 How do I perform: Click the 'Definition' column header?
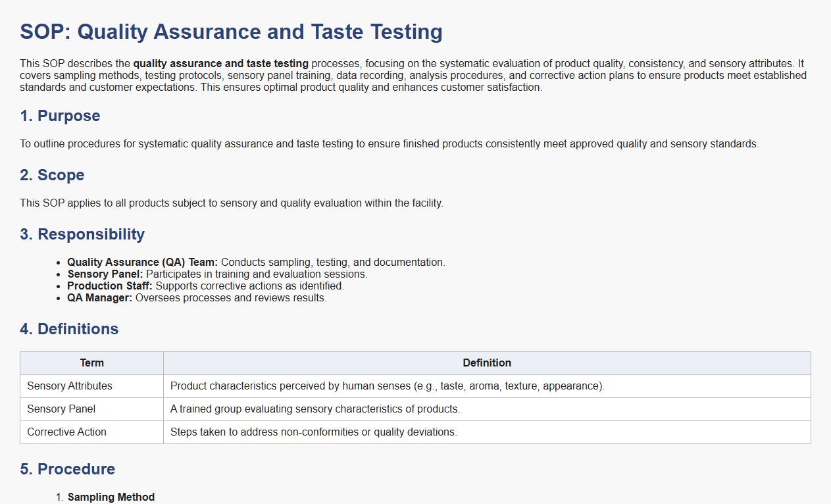click(x=486, y=363)
